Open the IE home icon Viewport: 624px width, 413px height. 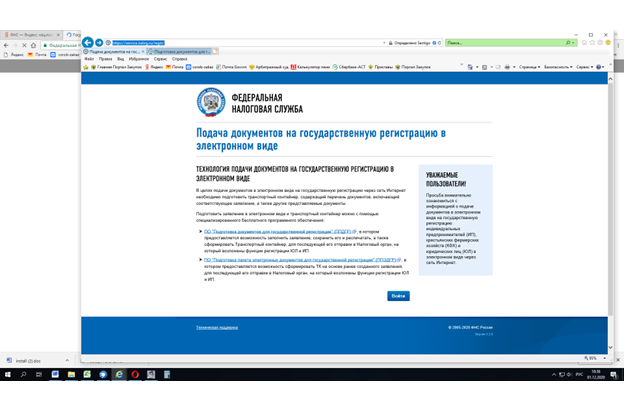(x=584, y=43)
